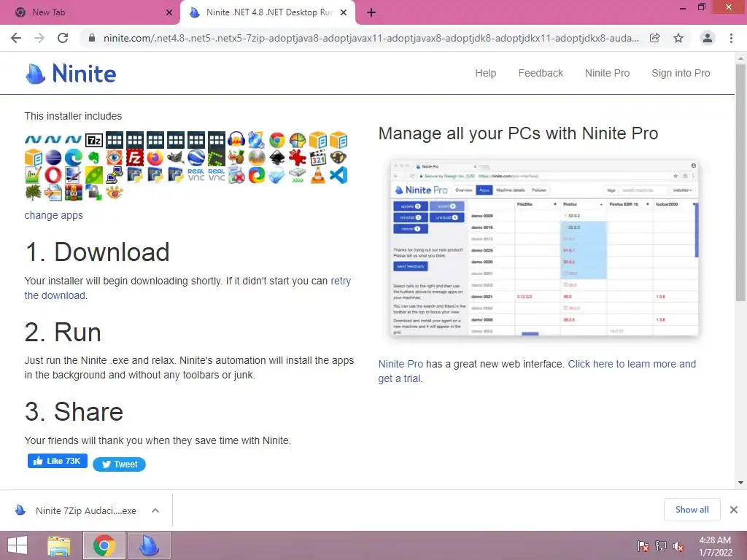Open Ninite Pro in the header navigation

pyautogui.click(x=607, y=73)
